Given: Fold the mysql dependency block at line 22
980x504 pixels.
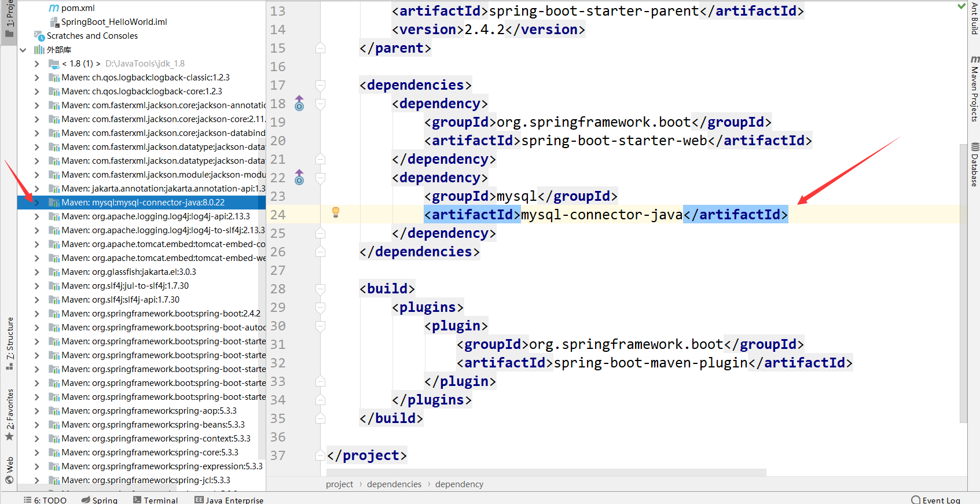Looking at the screenshot, I should (320, 178).
